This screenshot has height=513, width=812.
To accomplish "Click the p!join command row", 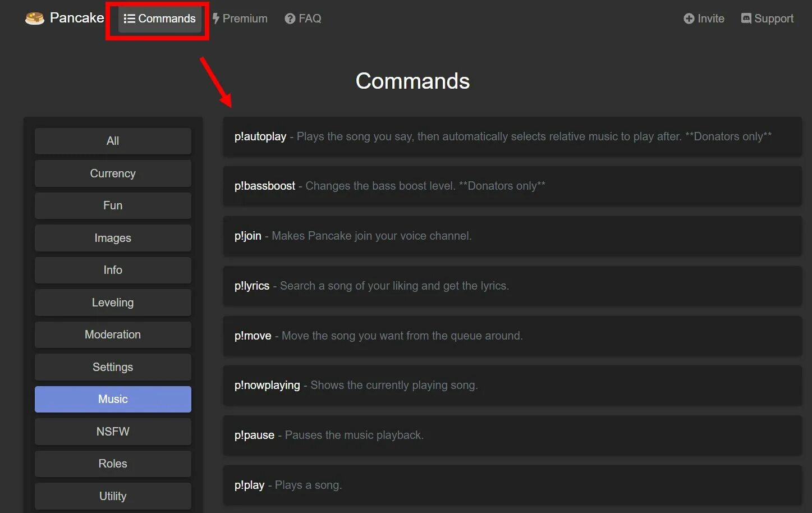I will 512,236.
